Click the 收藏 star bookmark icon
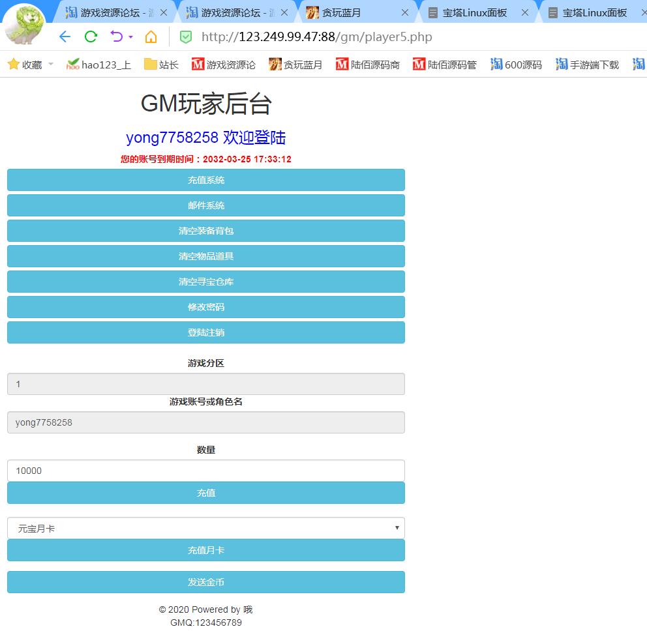 pos(13,64)
